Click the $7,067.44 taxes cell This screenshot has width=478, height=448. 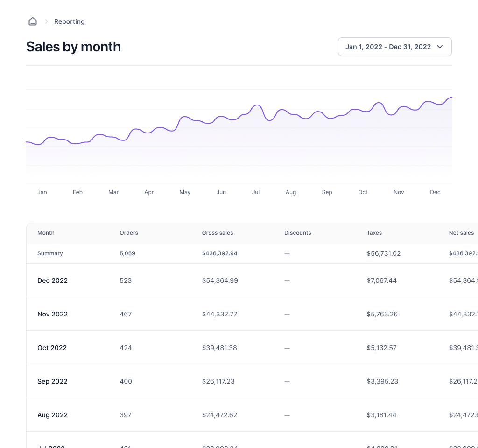pyautogui.click(x=381, y=280)
